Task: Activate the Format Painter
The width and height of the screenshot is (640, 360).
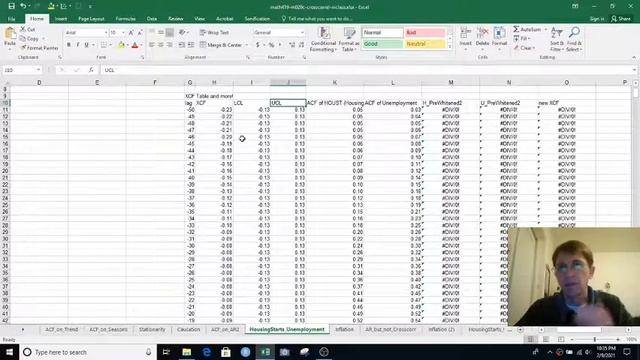Action: (39, 48)
